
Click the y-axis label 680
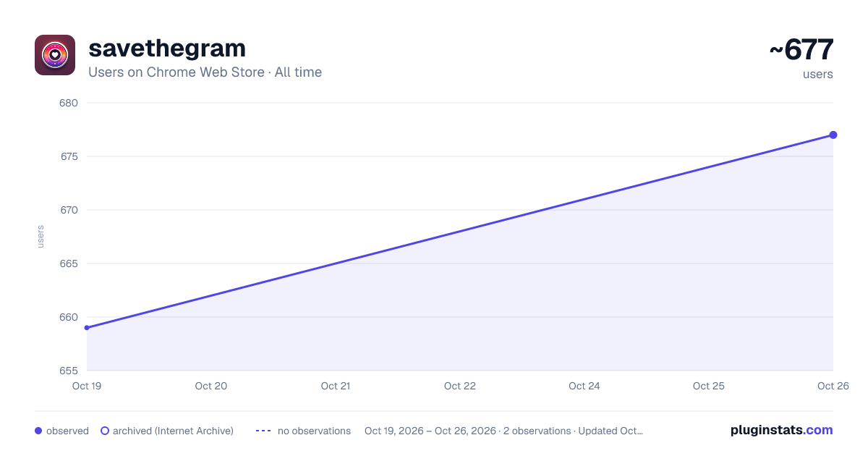(x=68, y=103)
